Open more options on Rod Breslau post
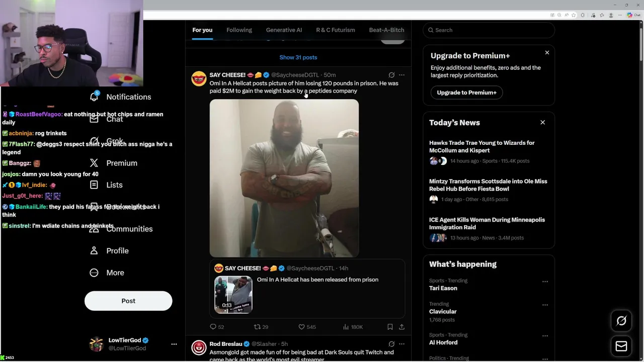The image size is (644, 362). point(401,344)
